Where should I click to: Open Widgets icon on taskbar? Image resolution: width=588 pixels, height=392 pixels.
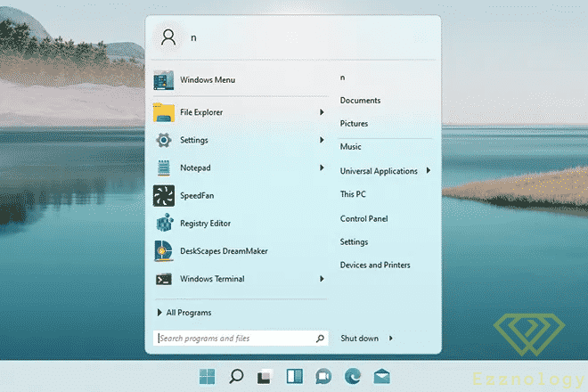(294, 376)
